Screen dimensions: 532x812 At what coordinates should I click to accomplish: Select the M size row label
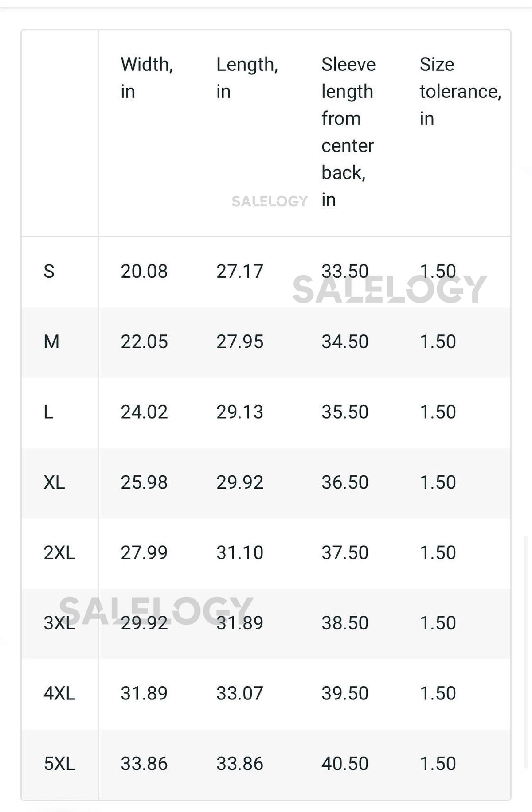tap(51, 342)
